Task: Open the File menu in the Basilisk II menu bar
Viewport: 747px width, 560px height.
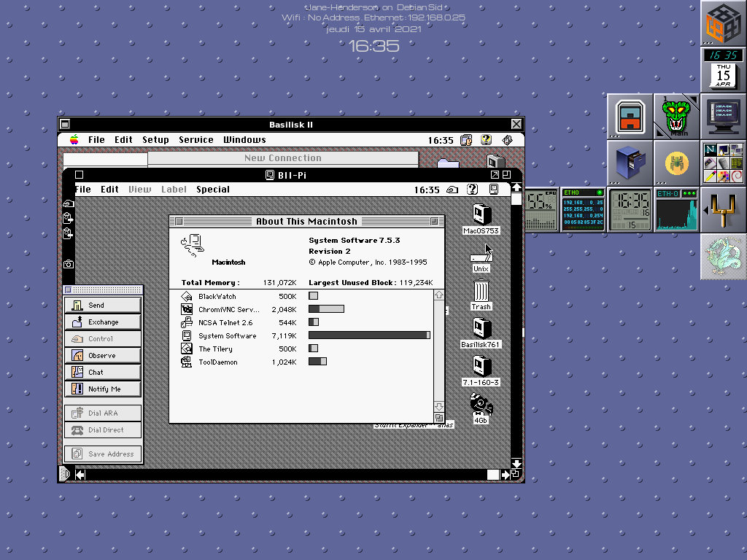Action: click(96, 139)
